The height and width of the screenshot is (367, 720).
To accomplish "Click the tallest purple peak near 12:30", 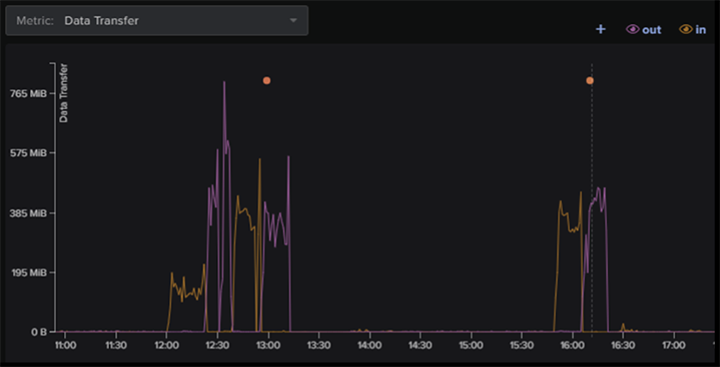I will [x=224, y=83].
